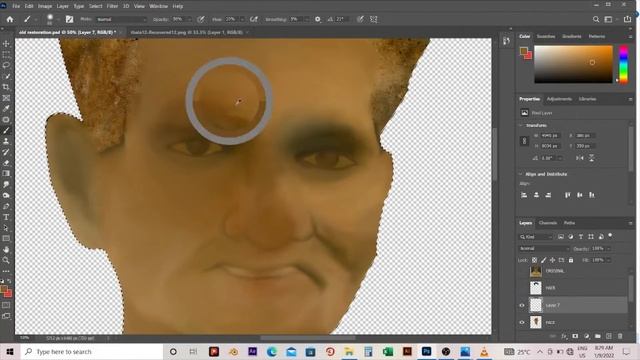Create a new layer
The image size is (640, 360).
click(x=609, y=336)
